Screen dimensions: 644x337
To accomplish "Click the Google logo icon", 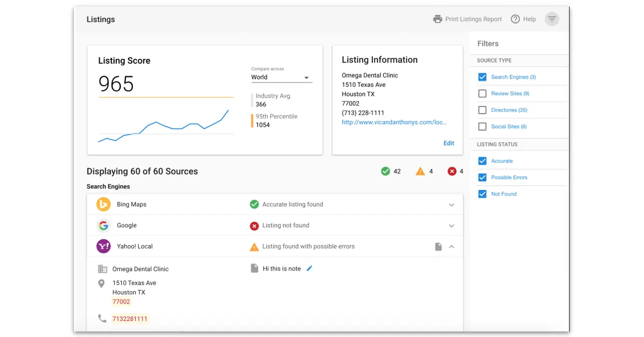I will coord(103,225).
